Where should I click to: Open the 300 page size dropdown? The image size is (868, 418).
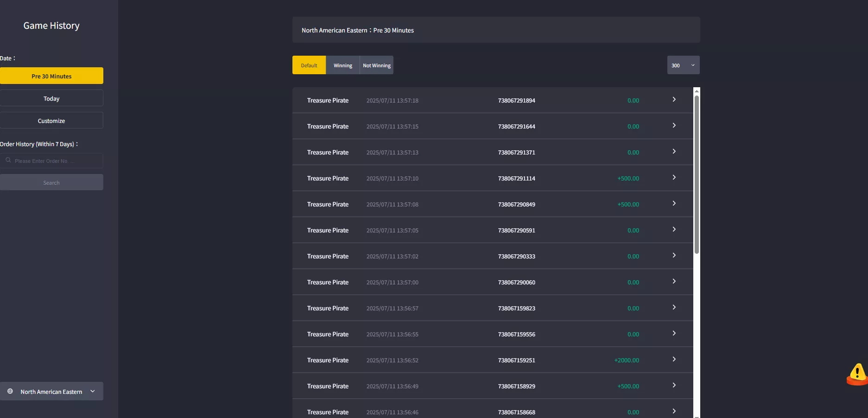(x=683, y=65)
